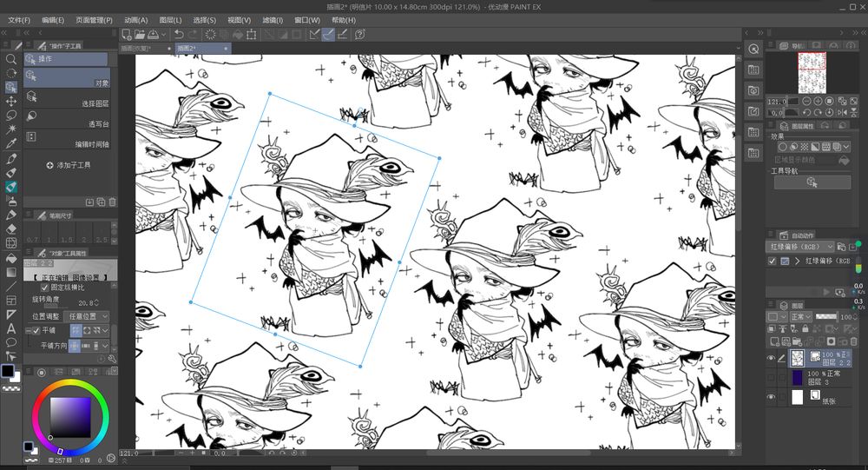Open the 位置调整 dropdown

coord(86,316)
